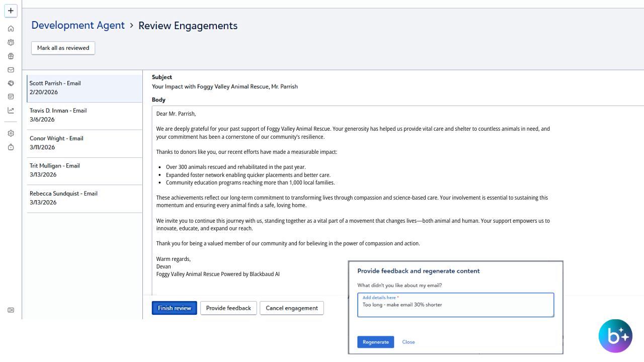Click the 'Warm regards,' sign-off line
Viewport: 644px width, 362px height.
[173, 259]
